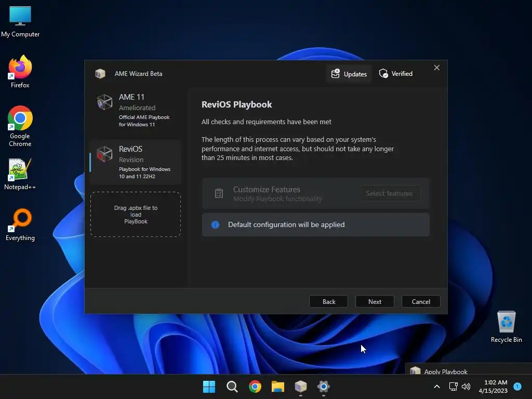532x399 pixels.
Task: Click the Apply Playbook tooltip
Action: 468,369
